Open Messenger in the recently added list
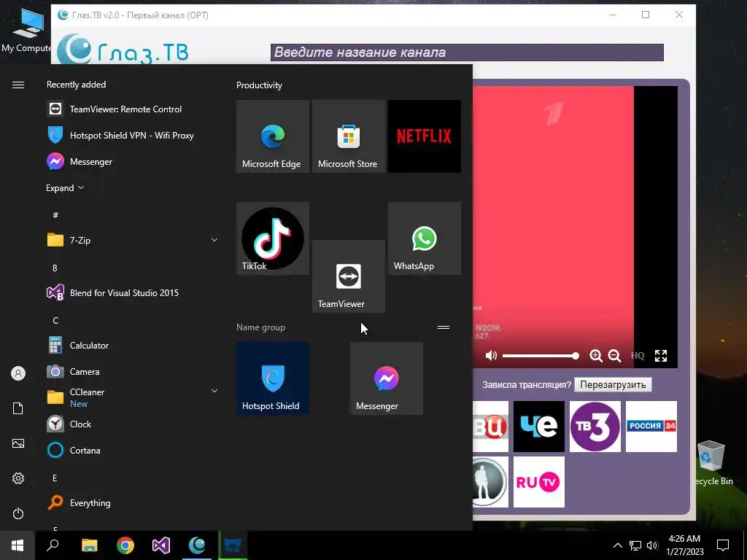747x560 pixels. (133, 161)
